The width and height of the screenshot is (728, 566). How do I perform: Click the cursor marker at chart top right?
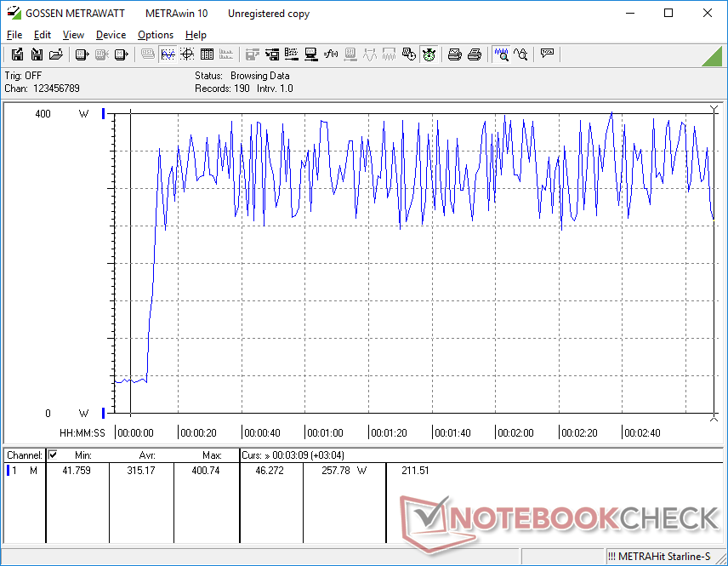coord(714,109)
